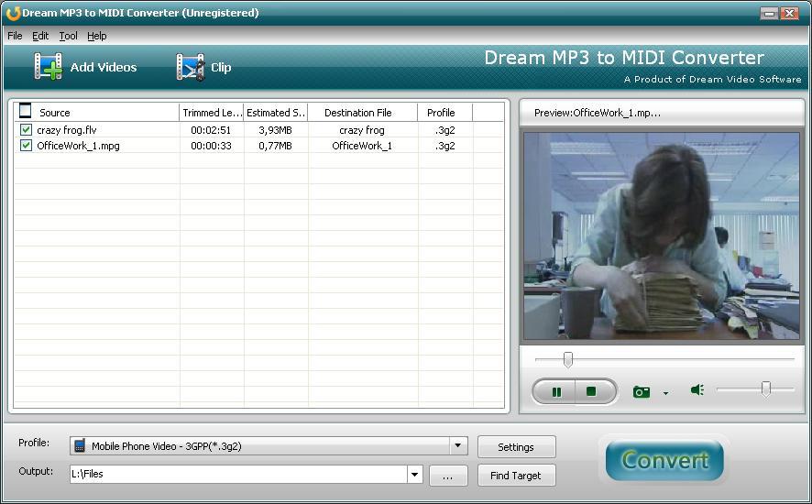Click the Destination File column header
The height and width of the screenshot is (504, 812).
(363, 113)
